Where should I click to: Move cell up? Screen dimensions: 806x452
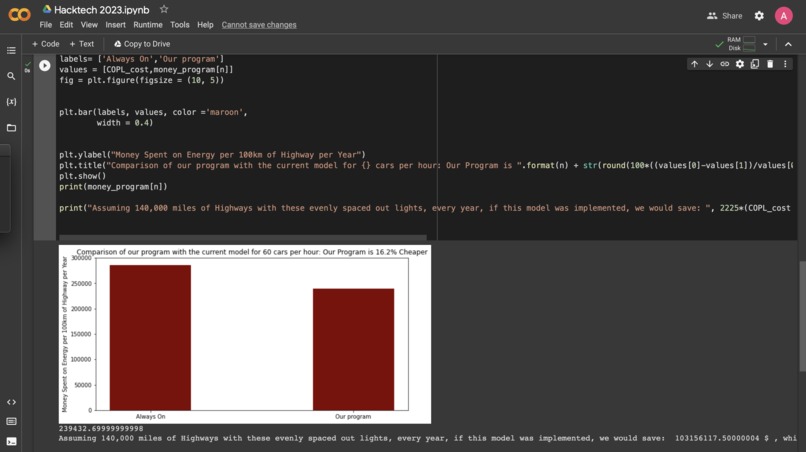[694, 64]
